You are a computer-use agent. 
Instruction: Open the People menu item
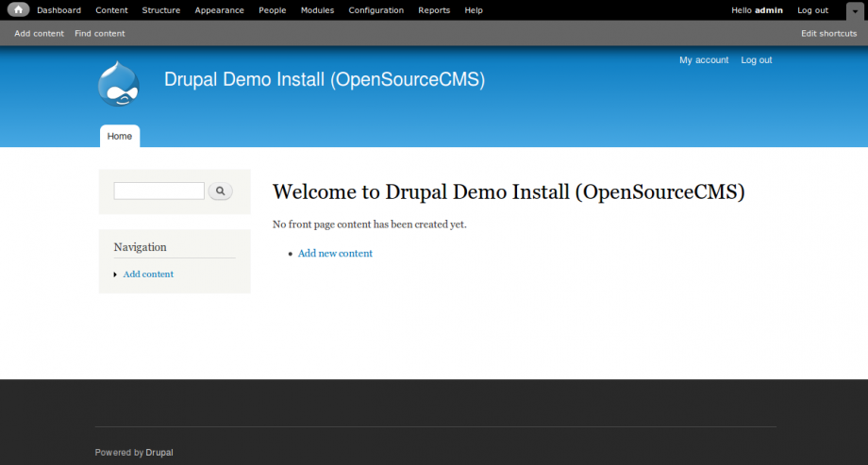pyautogui.click(x=272, y=10)
